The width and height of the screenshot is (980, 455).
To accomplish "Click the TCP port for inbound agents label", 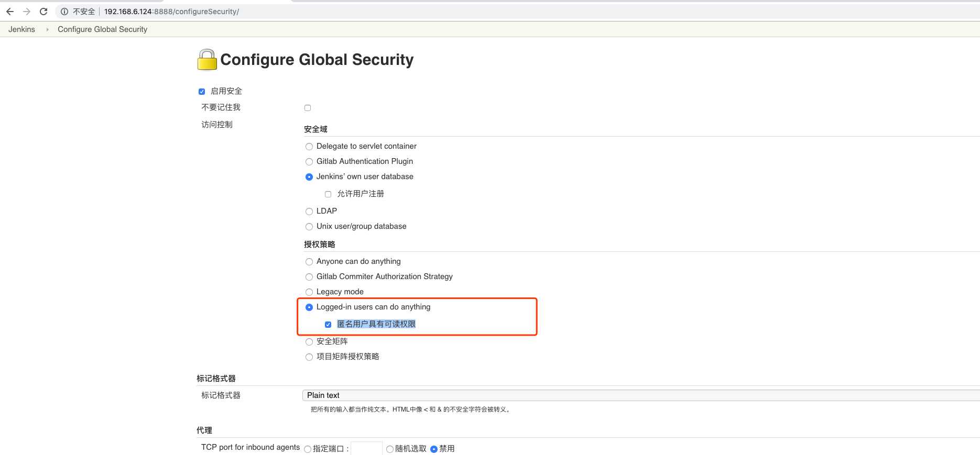I will coord(251,447).
